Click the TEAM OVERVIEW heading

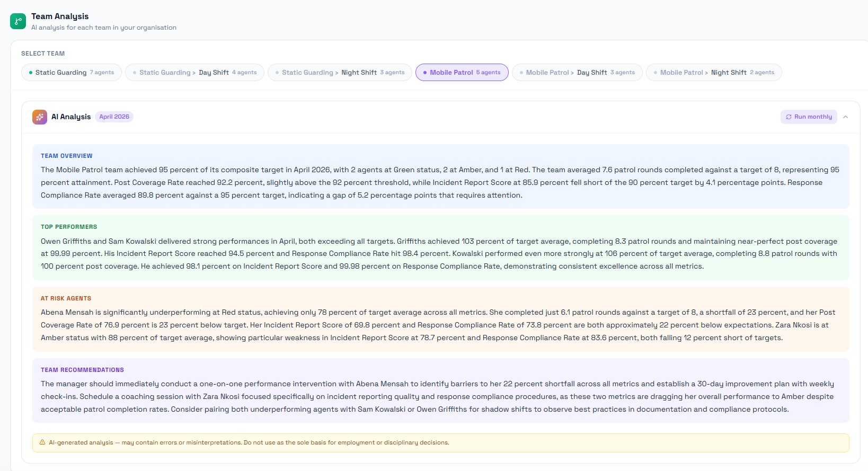point(67,156)
